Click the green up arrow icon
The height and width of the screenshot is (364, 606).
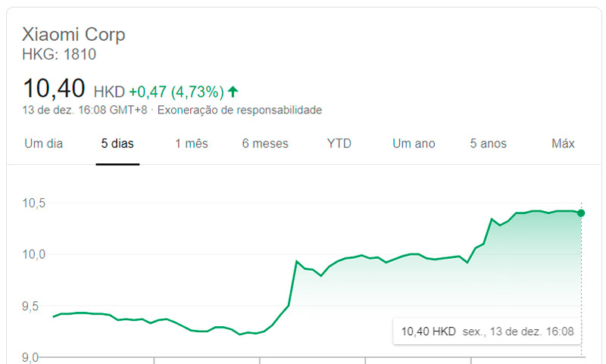click(233, 92)
